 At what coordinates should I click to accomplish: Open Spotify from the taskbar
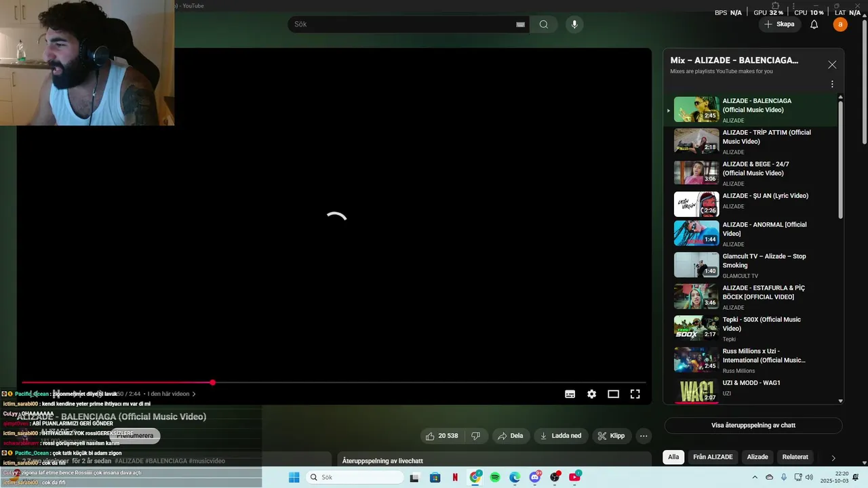click(x=495, y=477)
